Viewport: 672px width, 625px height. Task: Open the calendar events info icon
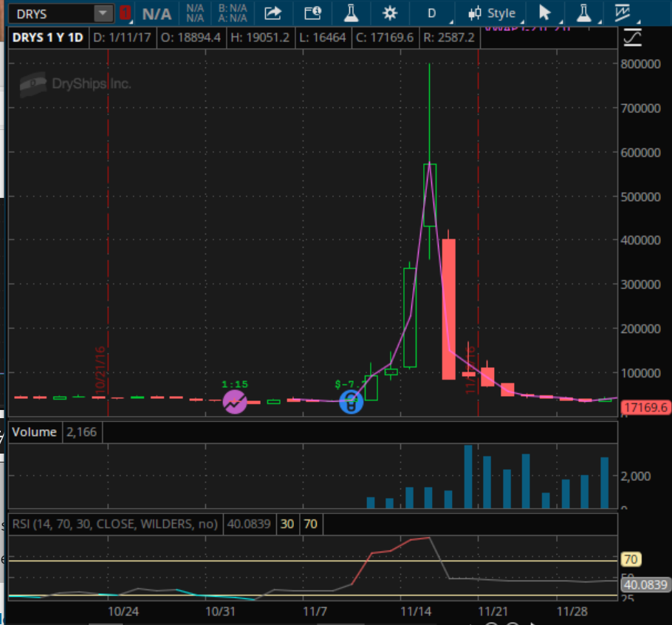pos(313,13)
